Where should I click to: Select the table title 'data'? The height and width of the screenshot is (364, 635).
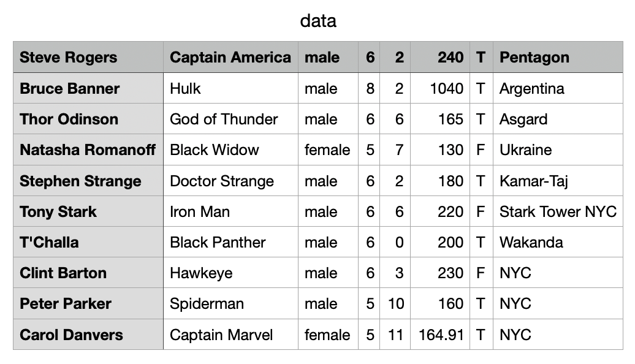click(318, 21)
